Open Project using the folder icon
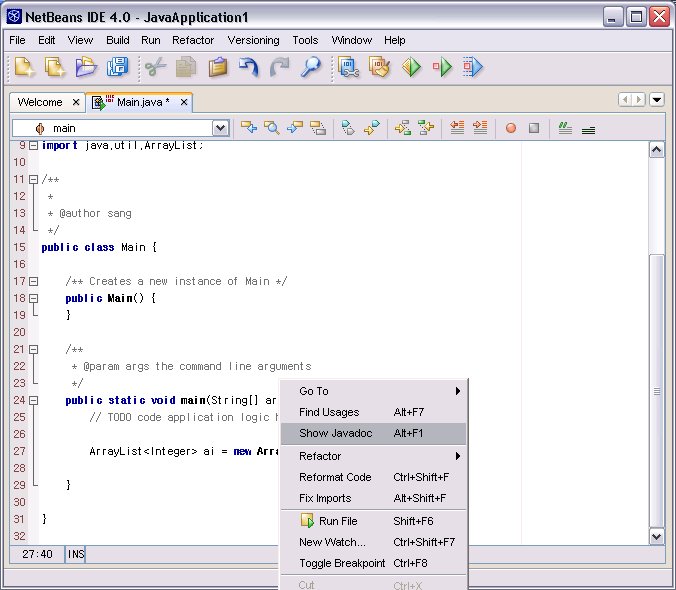This screenshot has width=676, height=590. [86, 67]
